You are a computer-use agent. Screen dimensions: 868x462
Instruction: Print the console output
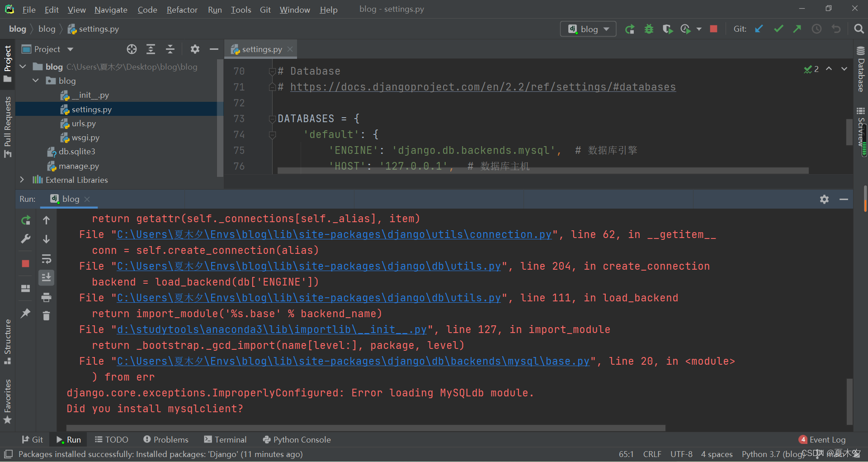(x=46, y=297)
